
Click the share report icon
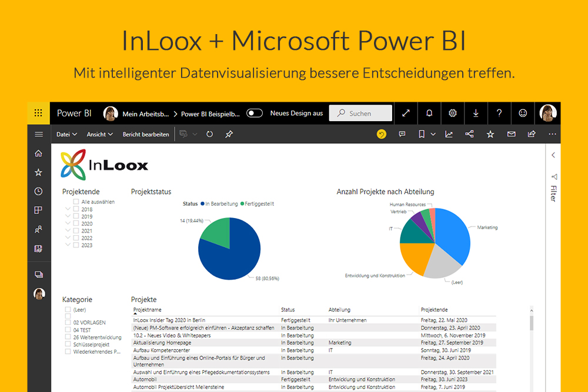532,134
